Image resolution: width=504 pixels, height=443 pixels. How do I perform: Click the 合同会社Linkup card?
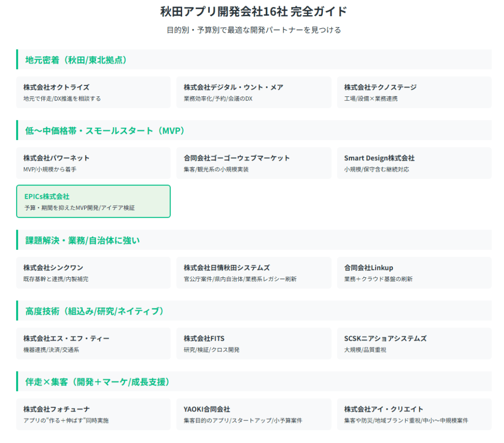coord(414,273)
